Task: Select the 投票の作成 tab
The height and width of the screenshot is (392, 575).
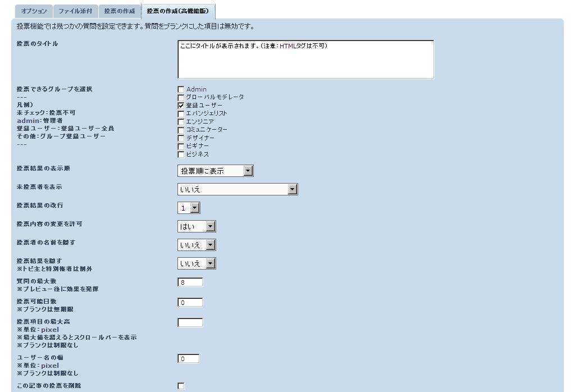Action: pos(120,11)
